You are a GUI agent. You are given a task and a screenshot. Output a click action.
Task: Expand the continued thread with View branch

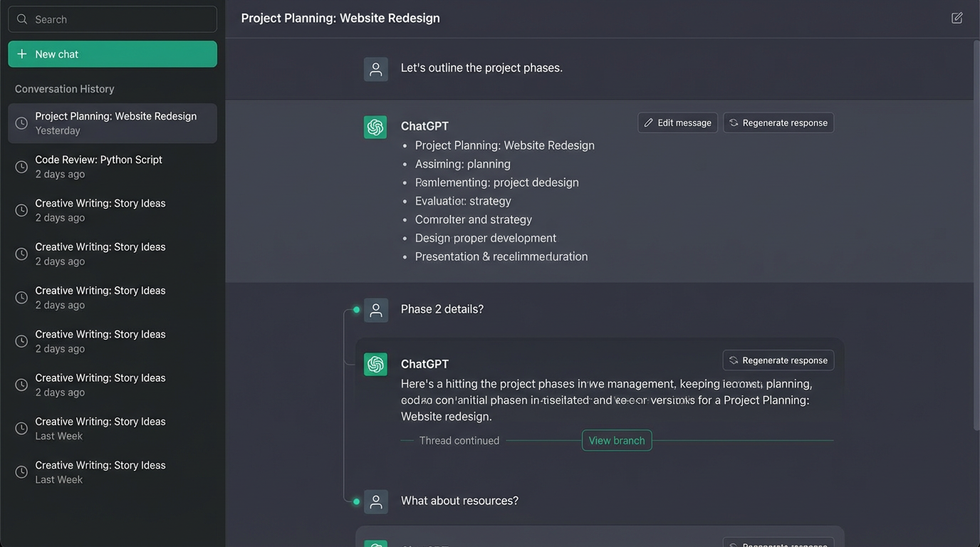(617, 440)
